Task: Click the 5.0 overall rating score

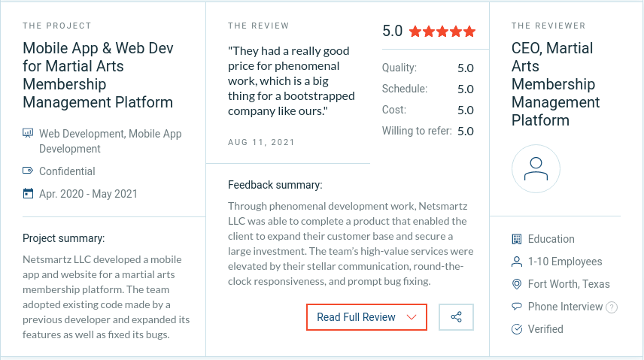Action: (392, 32)
